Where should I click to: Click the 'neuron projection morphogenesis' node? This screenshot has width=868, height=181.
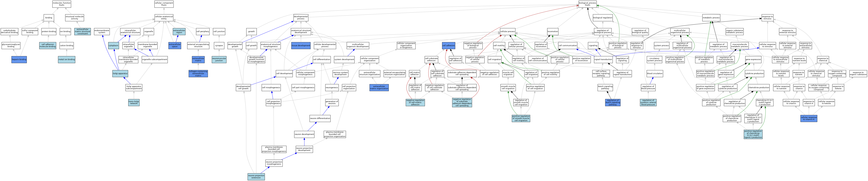point(274,163)
